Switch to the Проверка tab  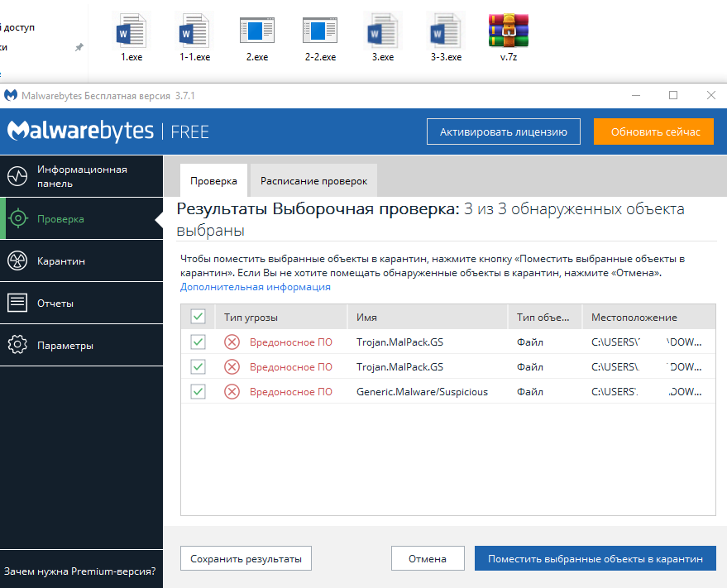(x=213, y=180)
